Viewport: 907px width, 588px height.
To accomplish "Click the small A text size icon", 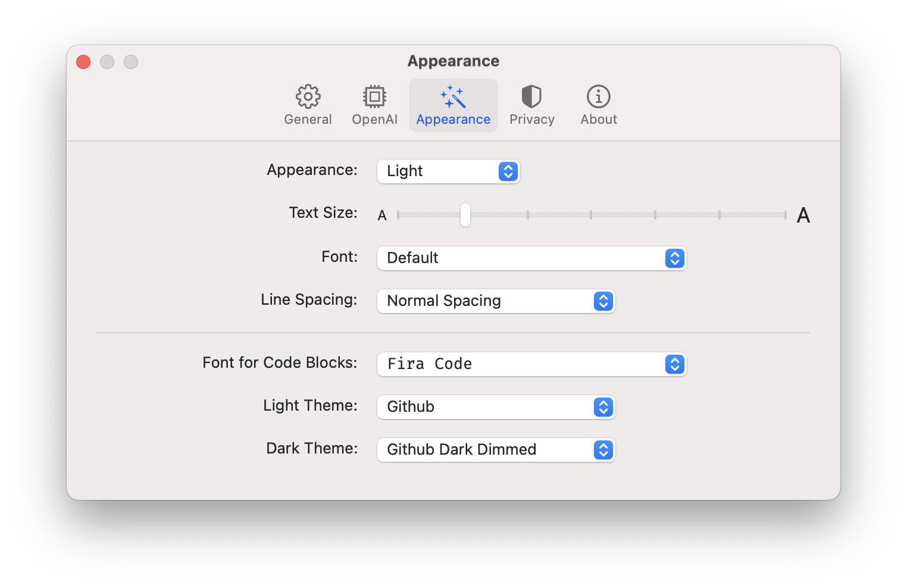I will [x=382, y=215].
